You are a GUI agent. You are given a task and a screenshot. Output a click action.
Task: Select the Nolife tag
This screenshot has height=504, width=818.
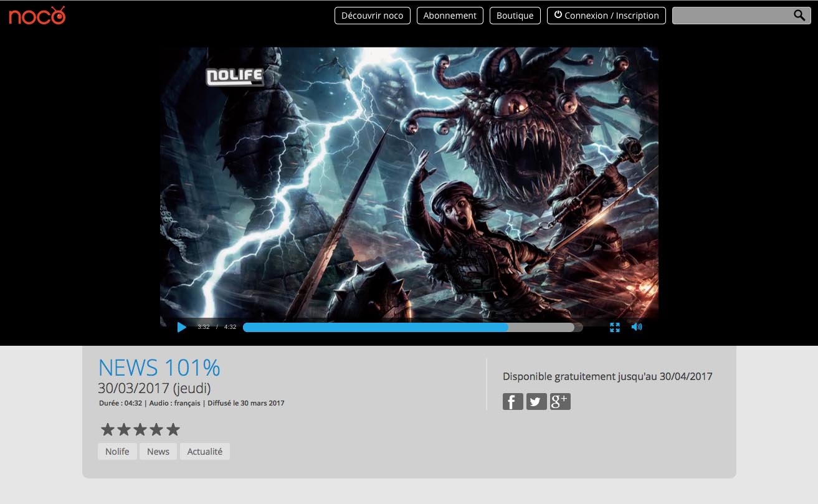click(117, 452)
